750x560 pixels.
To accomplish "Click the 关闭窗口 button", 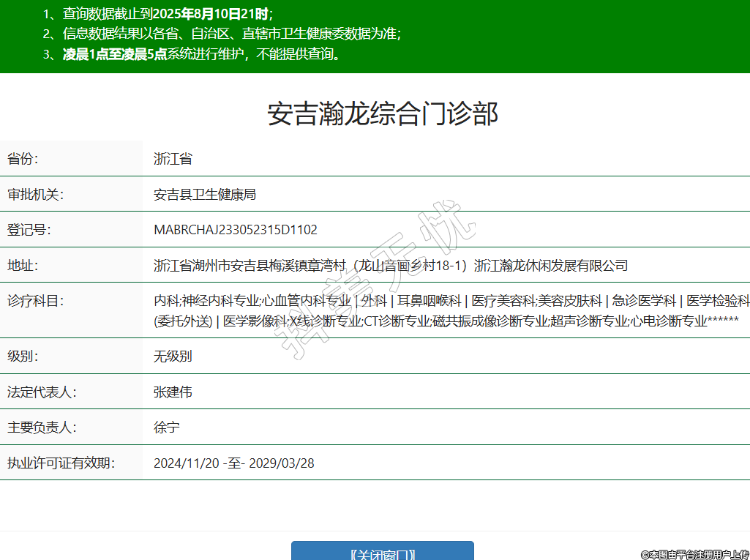I will pos(382,553).
